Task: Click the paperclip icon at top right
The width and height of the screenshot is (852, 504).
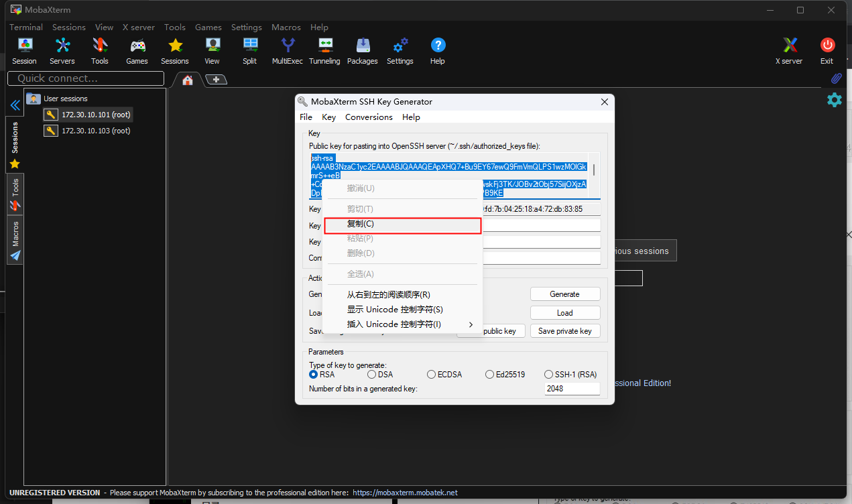Action: [835, 78]
